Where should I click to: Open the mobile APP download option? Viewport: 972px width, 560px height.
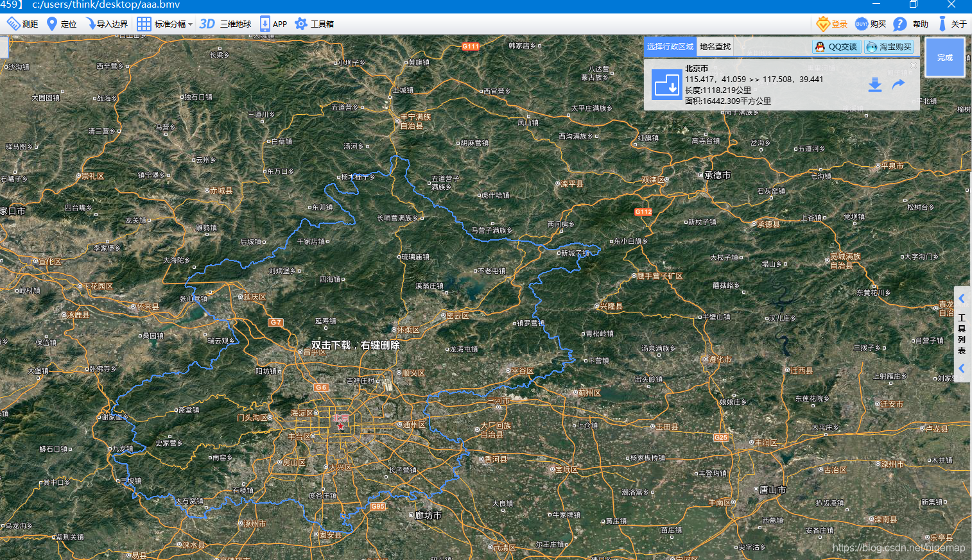coord(273,24)
